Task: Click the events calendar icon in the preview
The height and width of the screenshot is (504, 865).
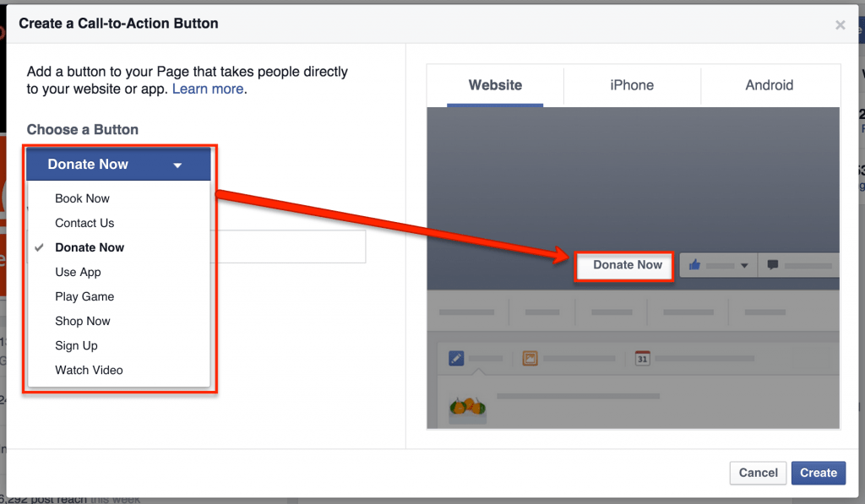Action: (x=641, y=357)
